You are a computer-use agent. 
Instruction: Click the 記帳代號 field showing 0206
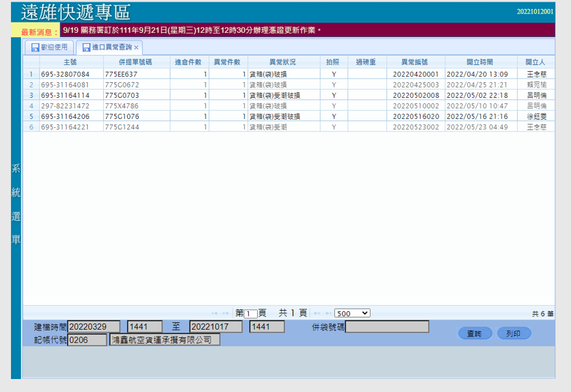(87, 340)
